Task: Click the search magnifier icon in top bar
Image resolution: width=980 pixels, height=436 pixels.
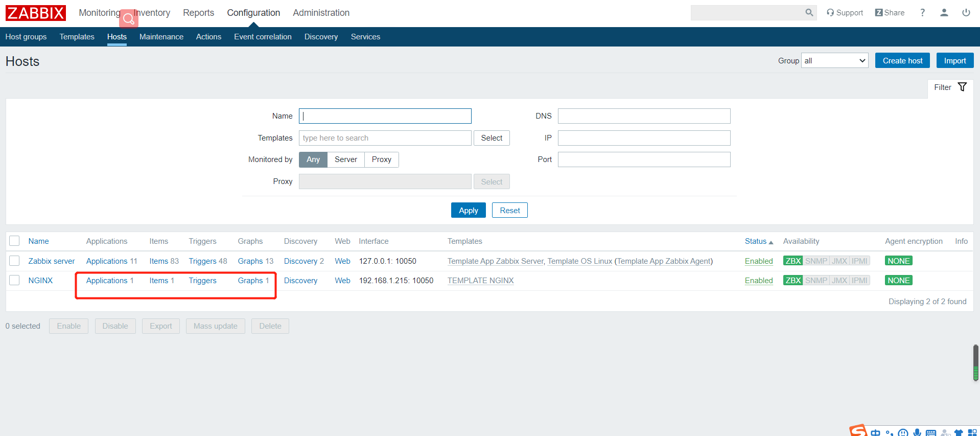Action: 809,13
